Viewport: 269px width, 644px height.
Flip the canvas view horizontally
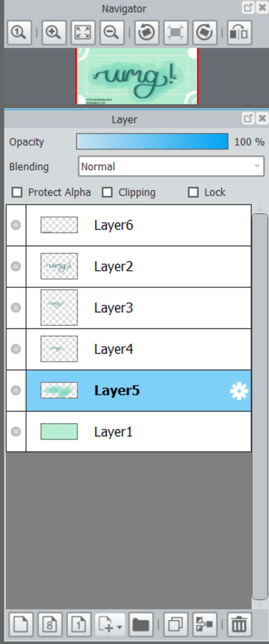click(x=239, y=33)
